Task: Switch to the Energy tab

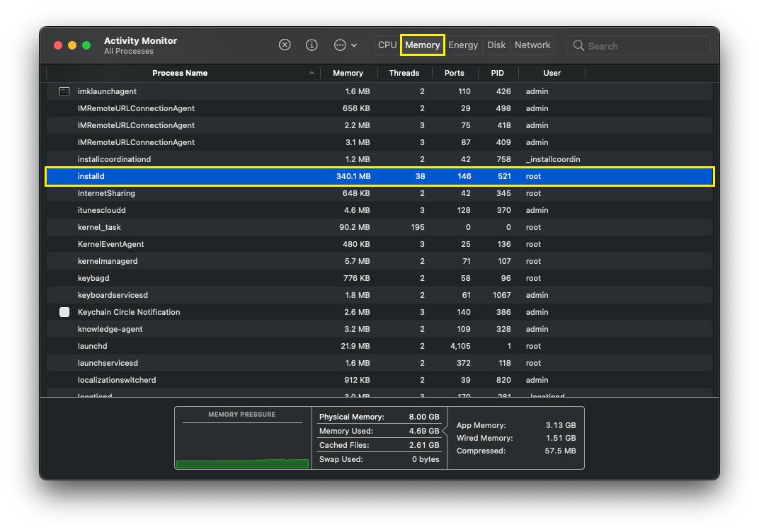Action: click(x=463, y=45)
